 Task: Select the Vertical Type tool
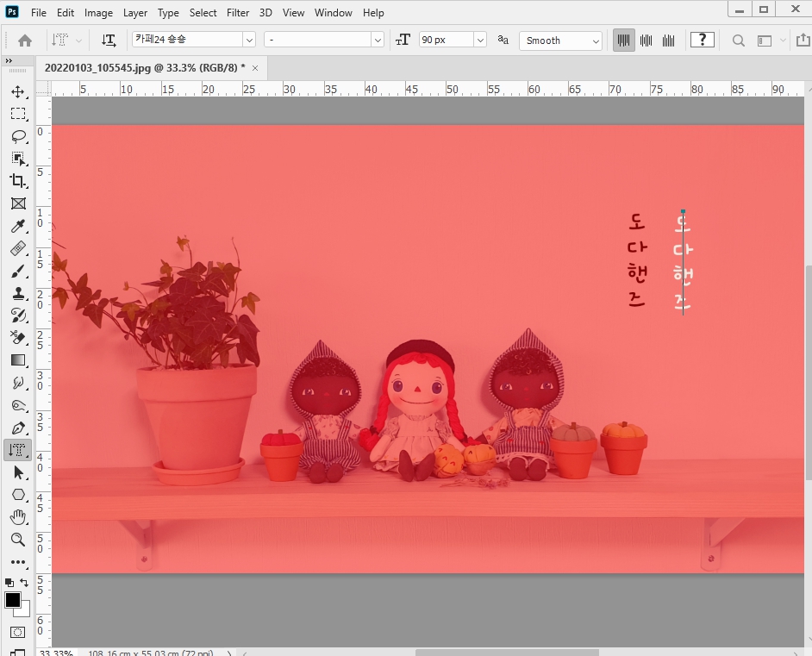[x=18, y=450]
